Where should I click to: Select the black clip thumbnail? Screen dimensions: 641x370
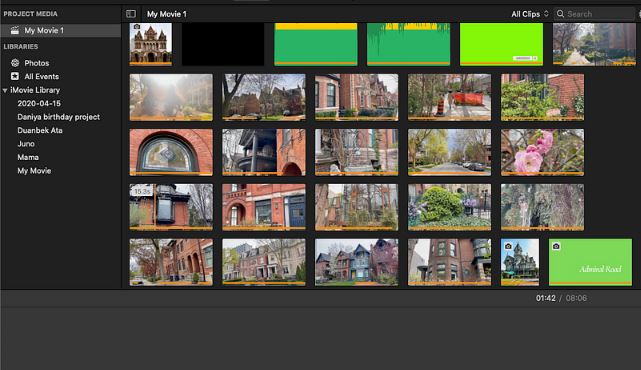click(x=223, y=44)
